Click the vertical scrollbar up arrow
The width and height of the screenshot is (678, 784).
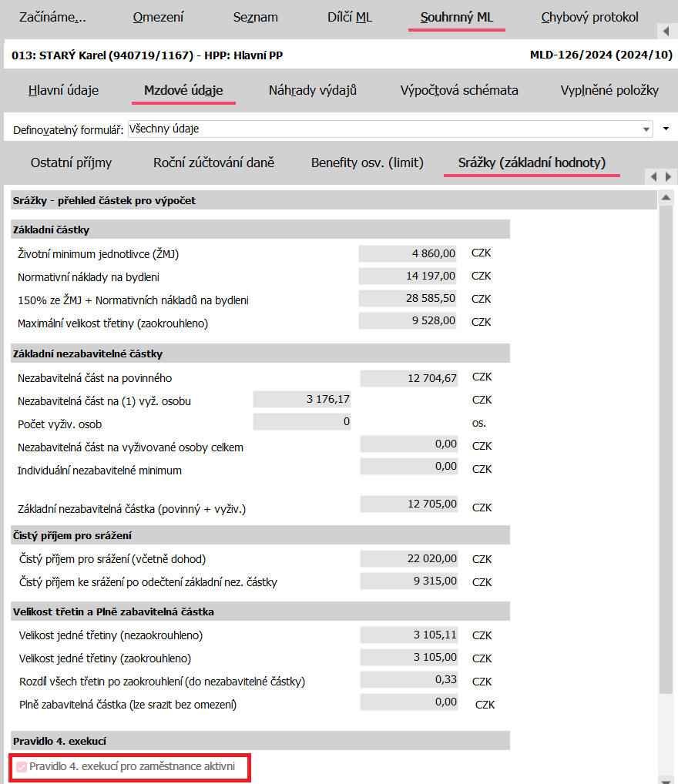coord(666,198)
